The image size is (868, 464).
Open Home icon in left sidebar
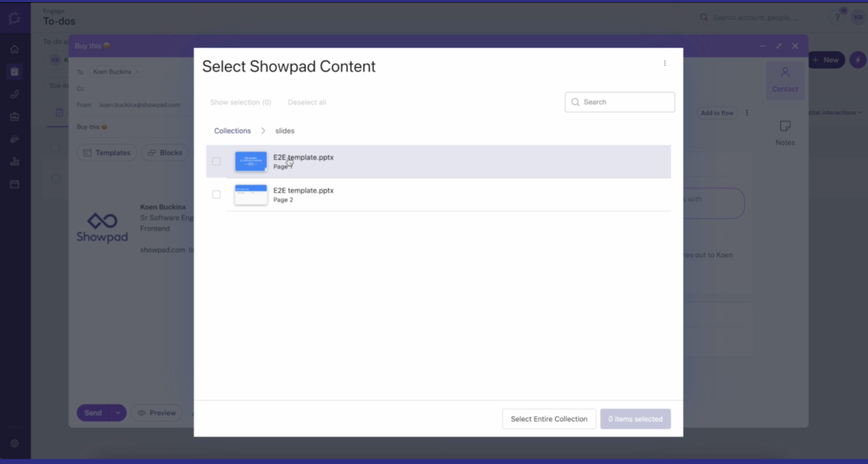click(15, 50)
